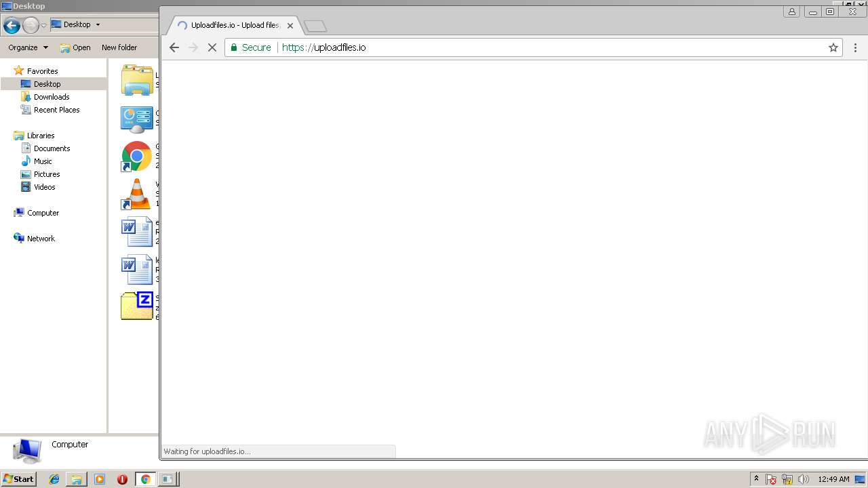
Task: Click the Secure padlock site info
Action: coord(250,47)
